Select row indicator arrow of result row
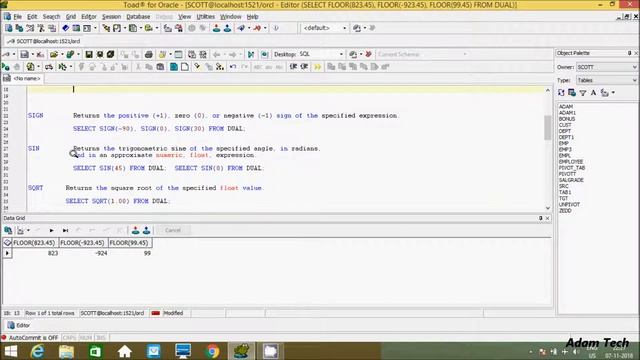 [7, 253]
